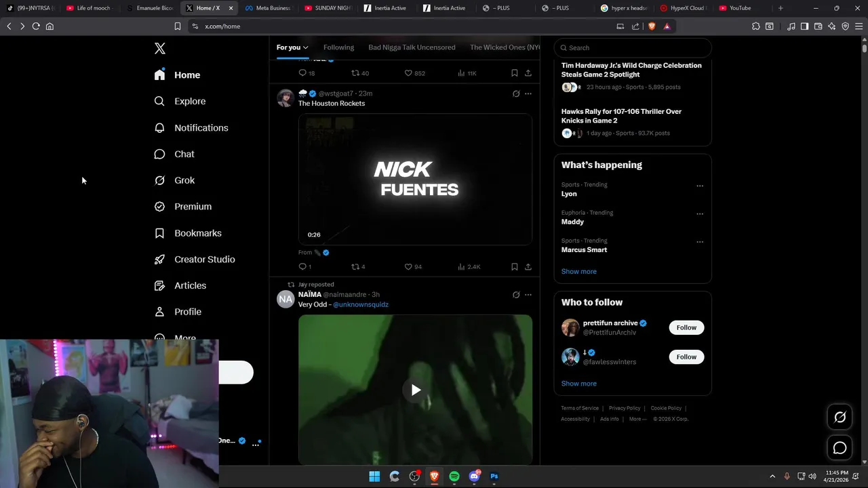868x488 pixels.
Task: Repost The Houston Rockets post
Action: (x=358, y=267)
